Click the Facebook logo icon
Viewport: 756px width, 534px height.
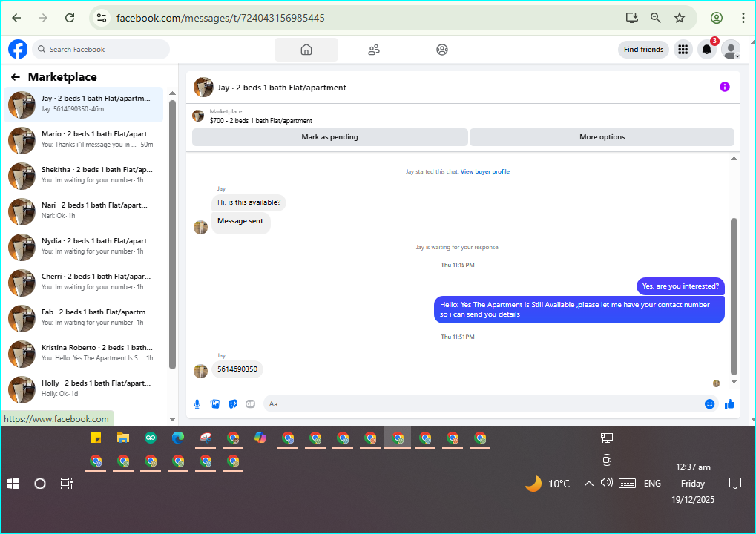[x=18, y=49]
